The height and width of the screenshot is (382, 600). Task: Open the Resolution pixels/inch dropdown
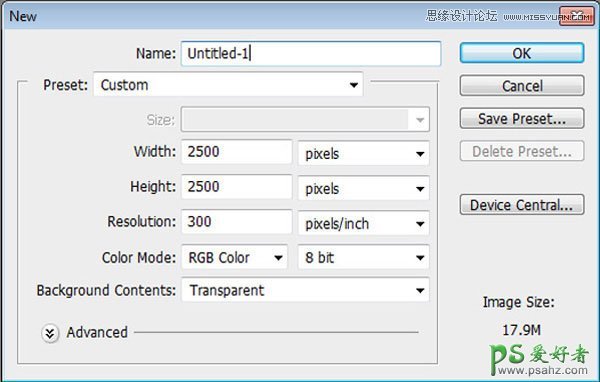pos(364,223)
